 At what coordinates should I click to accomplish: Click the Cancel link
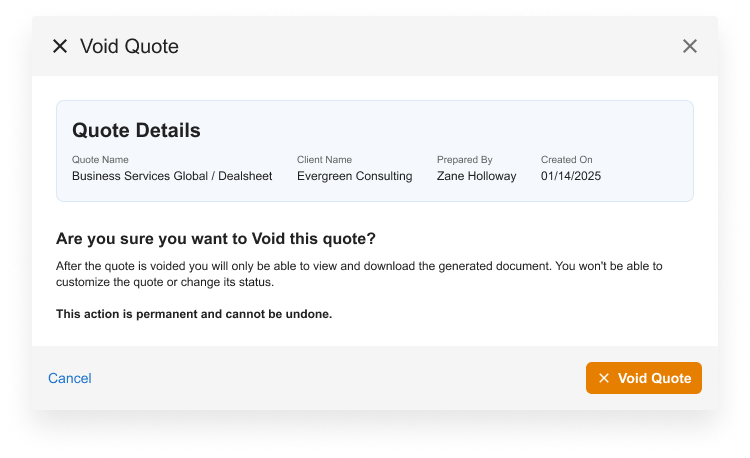tap(70, 378)
